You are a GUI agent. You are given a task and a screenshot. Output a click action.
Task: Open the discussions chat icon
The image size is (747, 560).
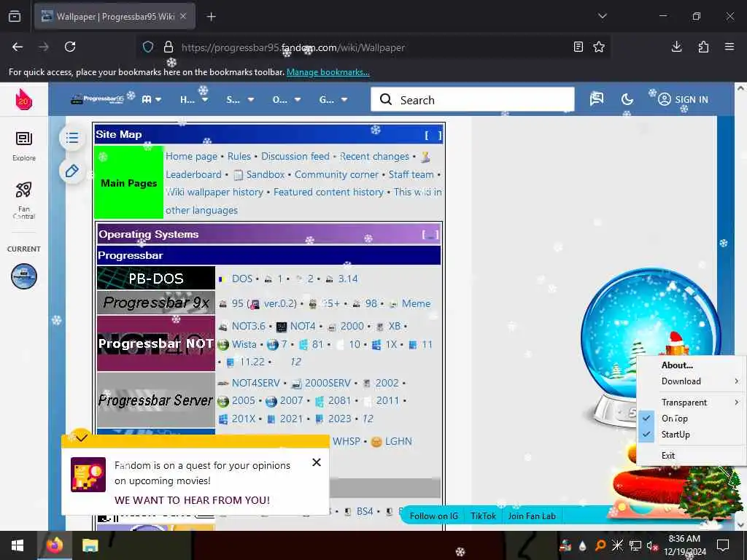coord(597,99)
